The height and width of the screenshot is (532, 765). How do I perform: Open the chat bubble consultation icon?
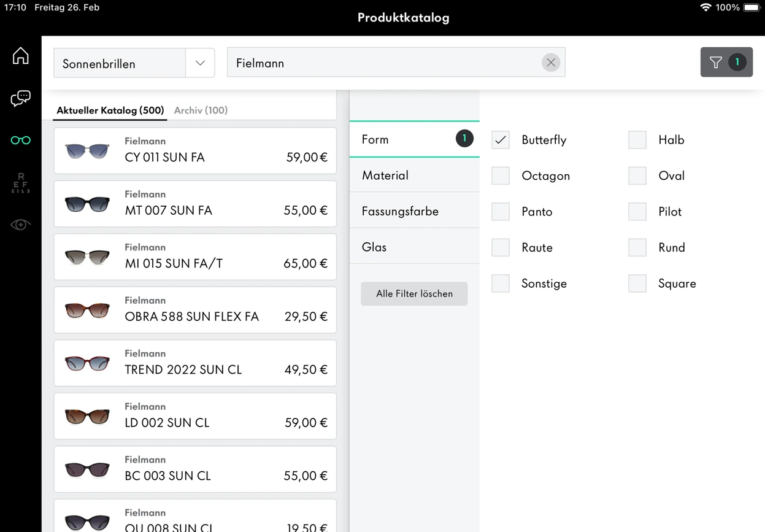pos(20,98)
